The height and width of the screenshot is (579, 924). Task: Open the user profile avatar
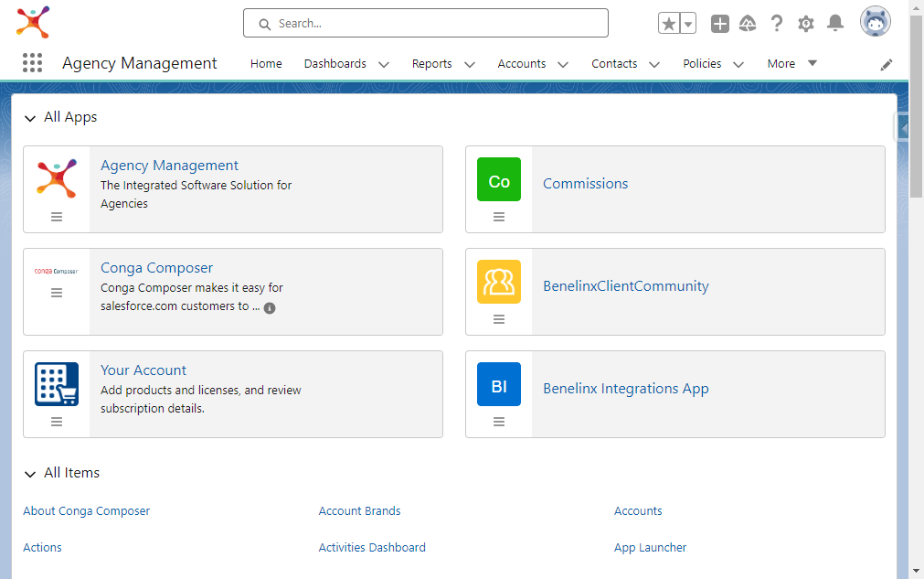(x=875, y=22)
